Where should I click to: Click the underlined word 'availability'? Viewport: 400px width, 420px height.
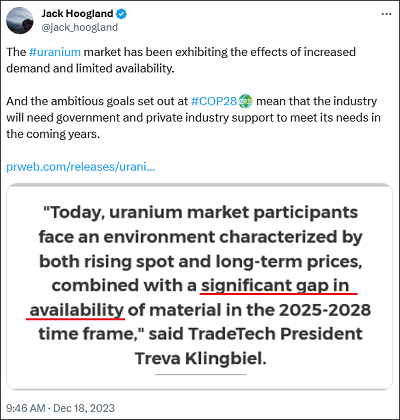pos(77,310)
